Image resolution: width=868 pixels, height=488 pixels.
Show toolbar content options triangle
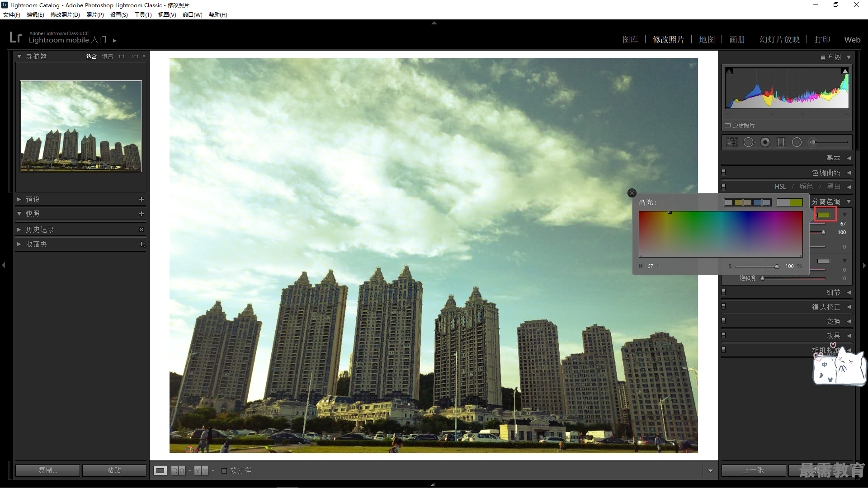click(x=710, y=471)
